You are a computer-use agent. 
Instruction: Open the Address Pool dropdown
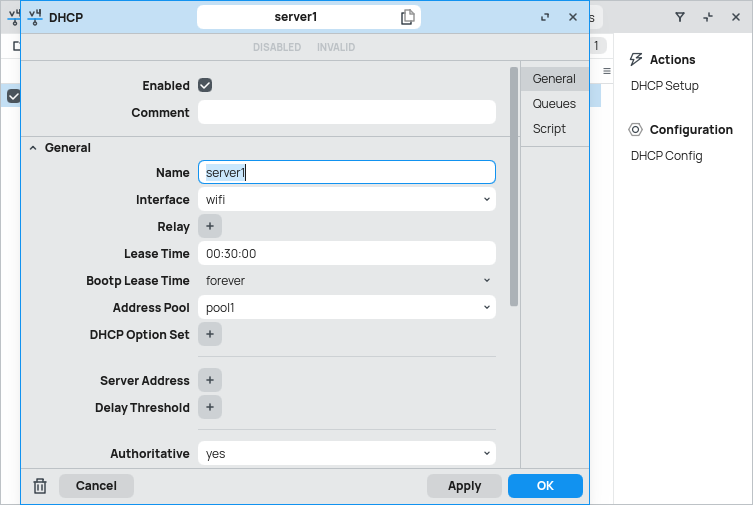[347, 307]
